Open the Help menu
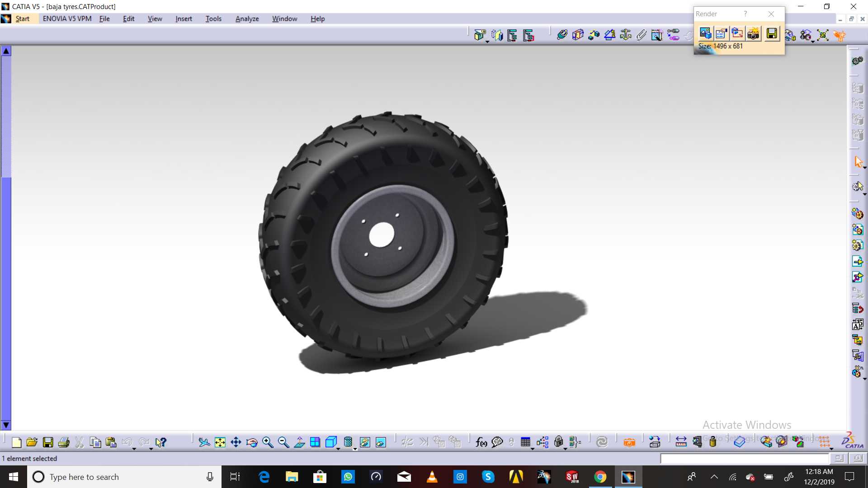Screen dimensions: 868x488 317,19
